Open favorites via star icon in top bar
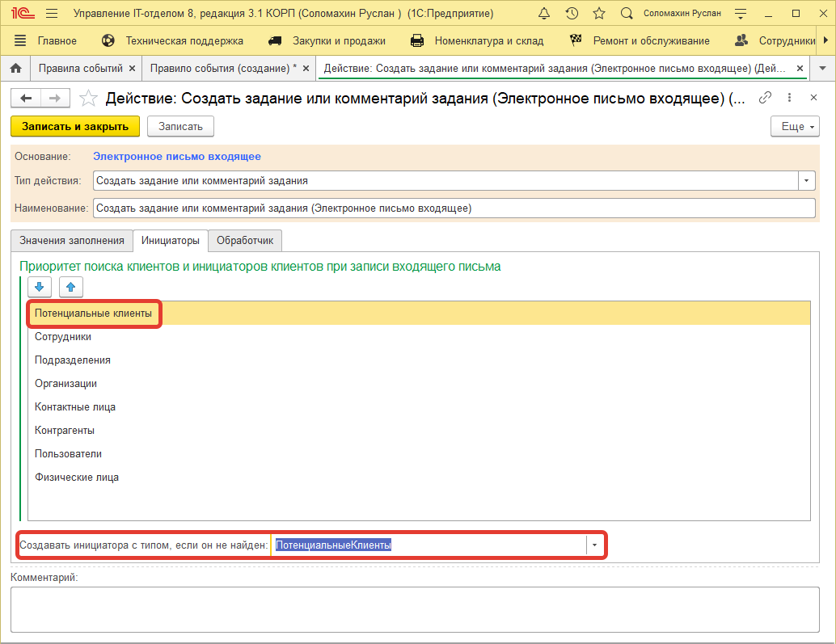The width and height of the screenshot is (836, 644). pyautogui.click(x=599, y=13)
